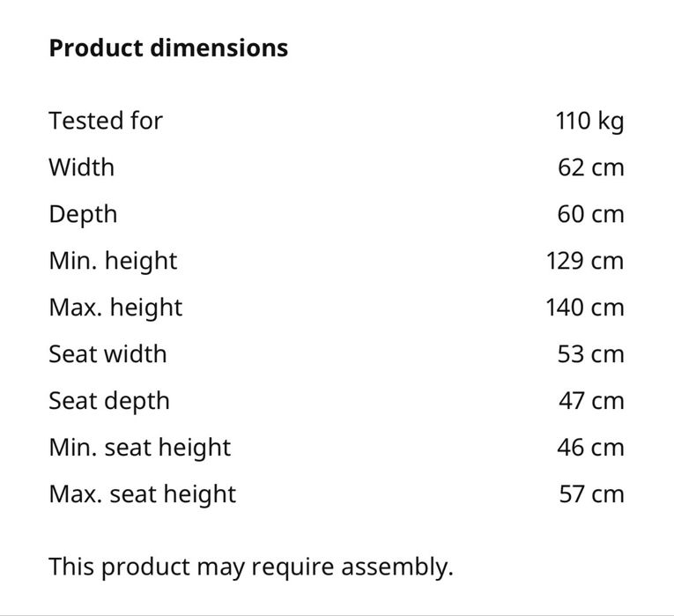Select the Seat width label
Viewport: 674px width, 616px height.
click(107, 353)
